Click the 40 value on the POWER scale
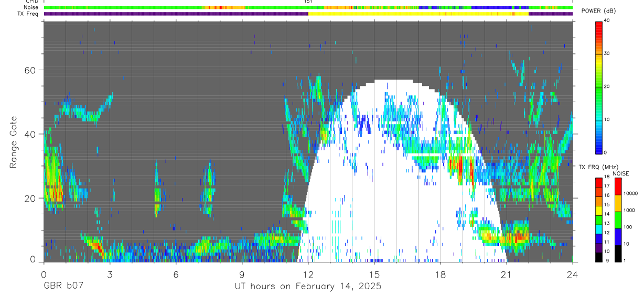 coord(607,20)
